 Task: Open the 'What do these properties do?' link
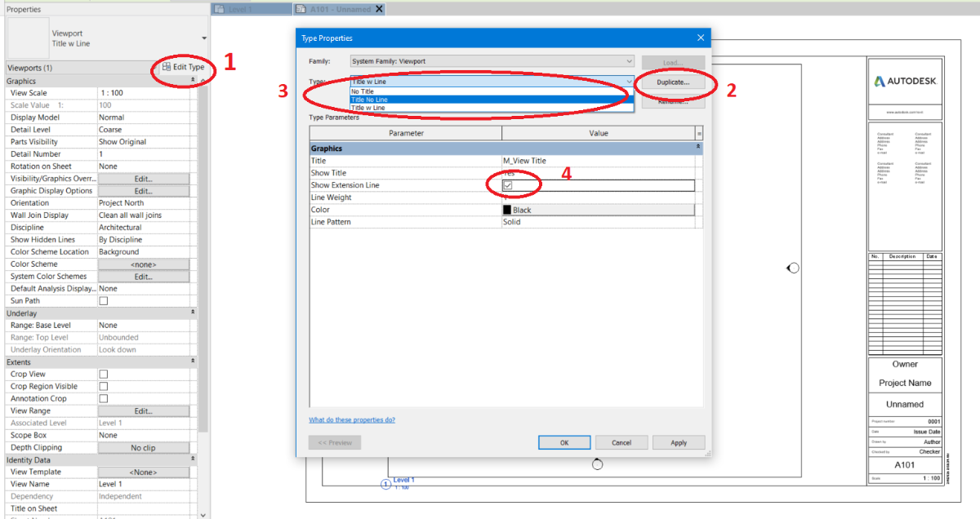pos(352,420)
